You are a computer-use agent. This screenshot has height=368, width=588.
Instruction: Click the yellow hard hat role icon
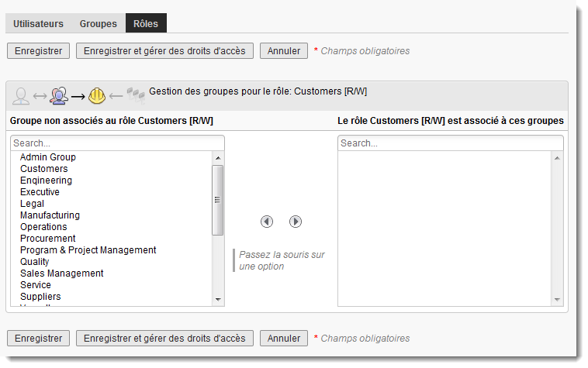click(x=97, y=96)
